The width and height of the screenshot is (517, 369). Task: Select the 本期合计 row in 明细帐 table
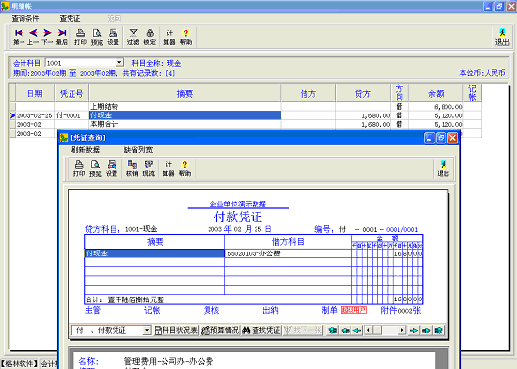coord(245,124)
